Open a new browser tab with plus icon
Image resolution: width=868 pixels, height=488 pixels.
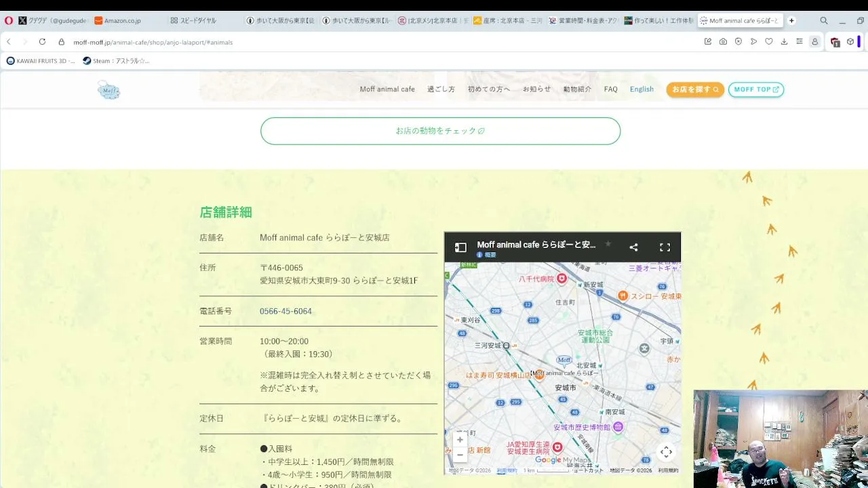pos(791,21)
